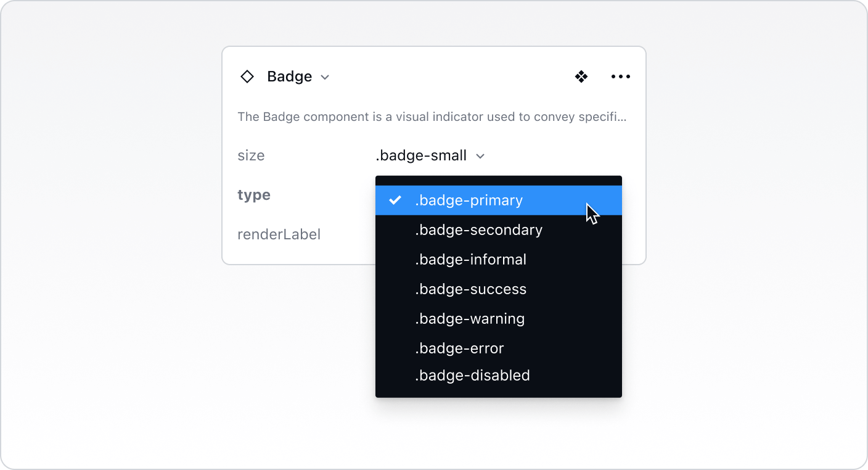Image resolution: width=868 pixels, height=470 pixels.
Task: Choose .badge-warning from the list
Action: pos(470,319)
